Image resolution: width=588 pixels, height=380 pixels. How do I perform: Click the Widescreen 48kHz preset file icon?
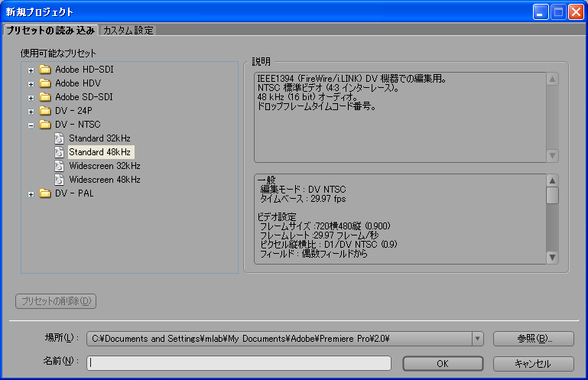(x=59, y=180)
